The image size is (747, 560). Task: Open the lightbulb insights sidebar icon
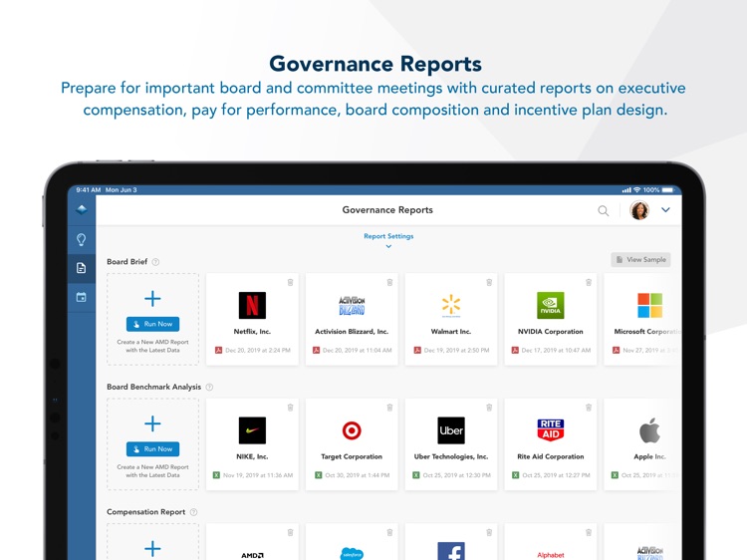pyautogui.click(x=81, y=239)
